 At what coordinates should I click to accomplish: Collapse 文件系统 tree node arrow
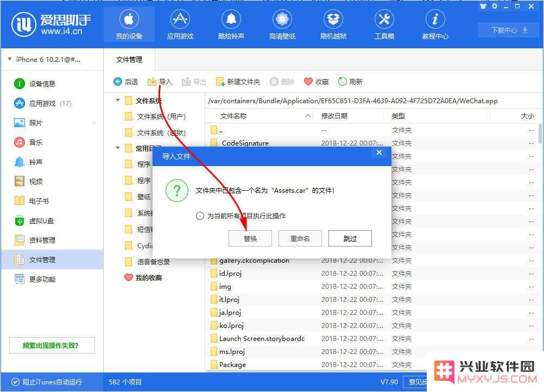pos(118,100)
